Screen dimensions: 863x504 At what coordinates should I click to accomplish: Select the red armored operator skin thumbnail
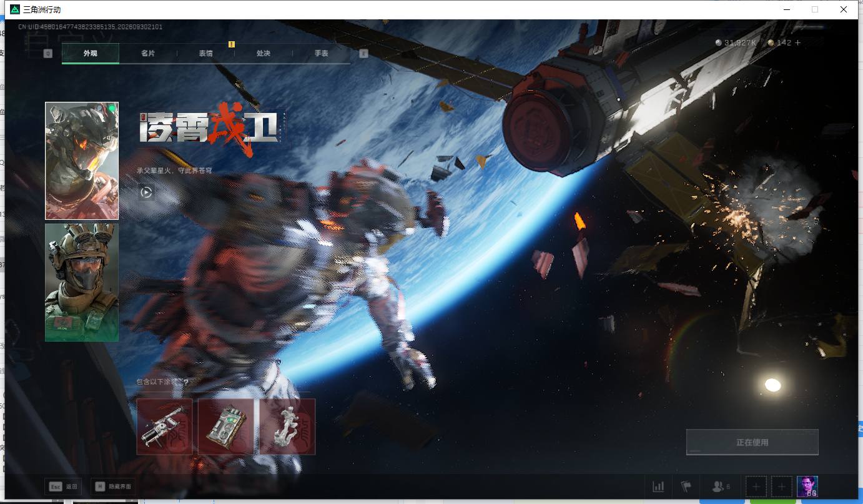click(x=82, y=161)
